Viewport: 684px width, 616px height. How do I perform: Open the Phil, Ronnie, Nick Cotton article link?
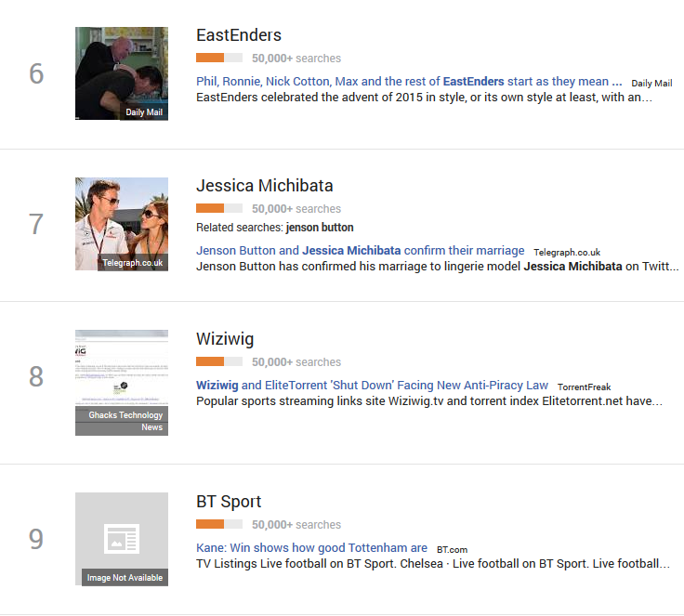point(409,82)
